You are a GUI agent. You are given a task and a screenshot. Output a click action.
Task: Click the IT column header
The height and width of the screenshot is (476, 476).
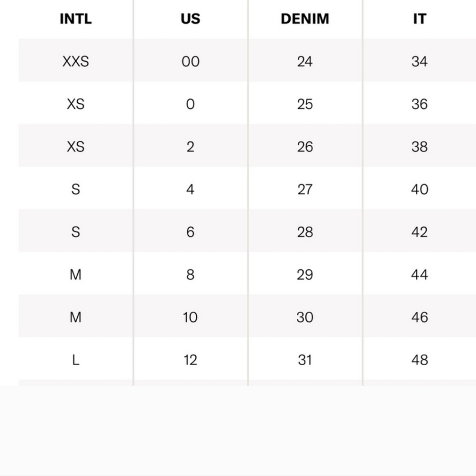click(x=419, y=19)
